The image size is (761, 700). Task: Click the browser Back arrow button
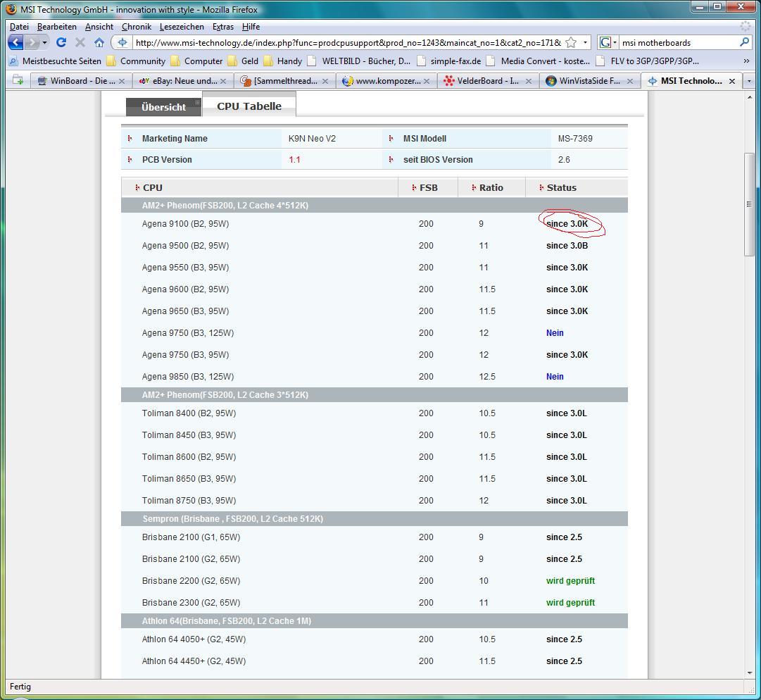16,43
